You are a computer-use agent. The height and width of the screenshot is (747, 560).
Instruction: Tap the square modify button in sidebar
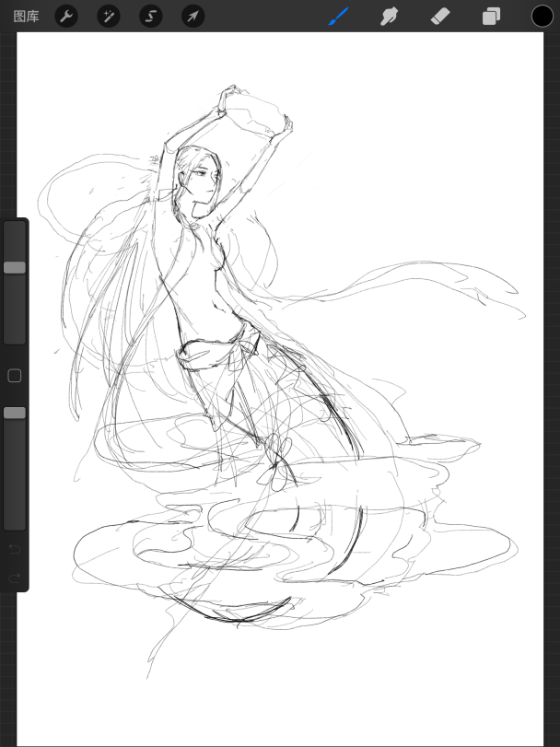[x=15, y=376]
